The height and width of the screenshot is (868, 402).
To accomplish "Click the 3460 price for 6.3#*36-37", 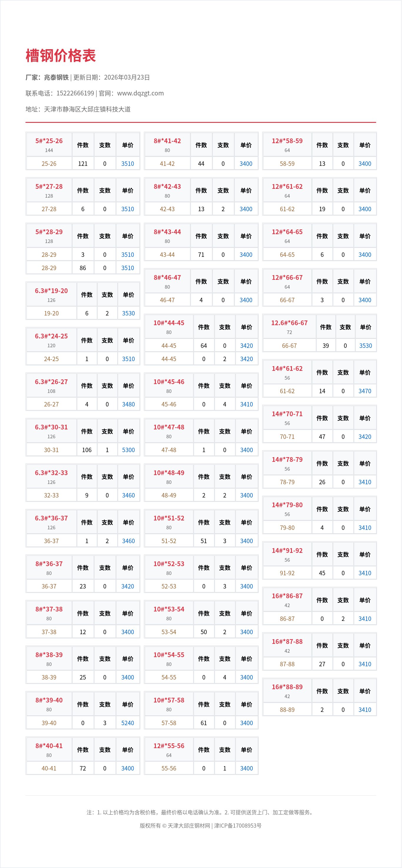I will point(128,541).
